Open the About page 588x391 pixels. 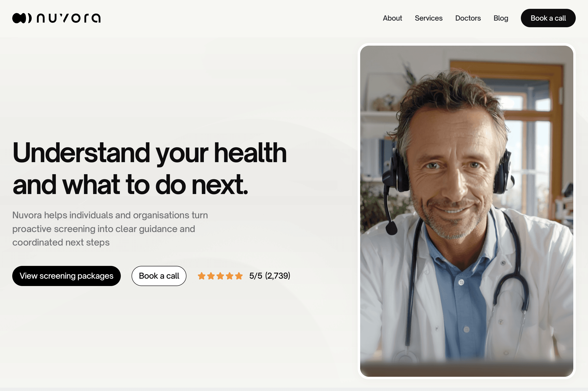pos(392,18)
